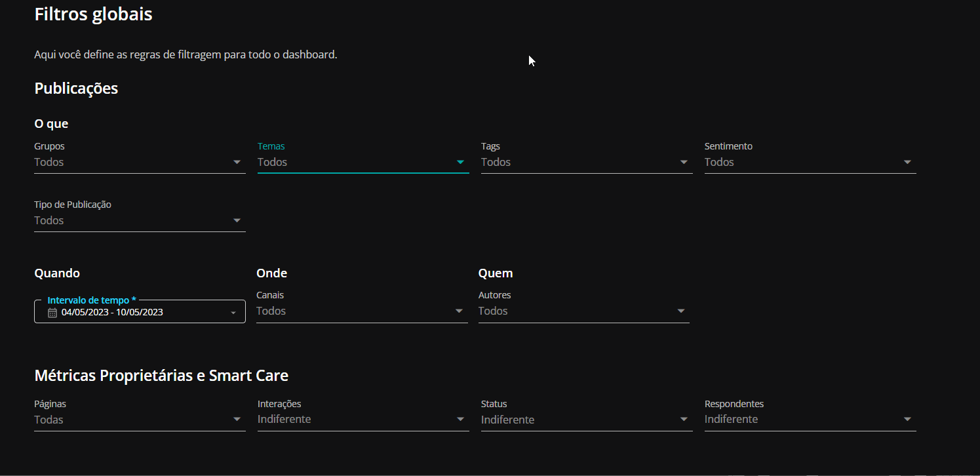Click the 'Todos' value under Canais
This screenshot has width=980, height=476.
(x=271, y=311)
